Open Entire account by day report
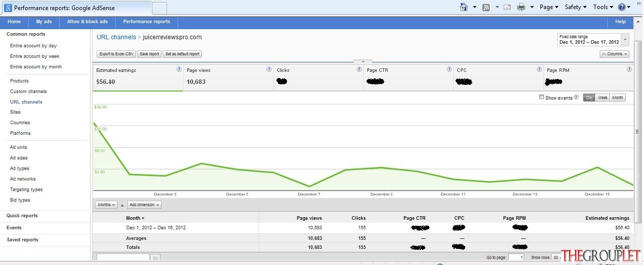Screen dimensions: 644x265 point(33,46)
